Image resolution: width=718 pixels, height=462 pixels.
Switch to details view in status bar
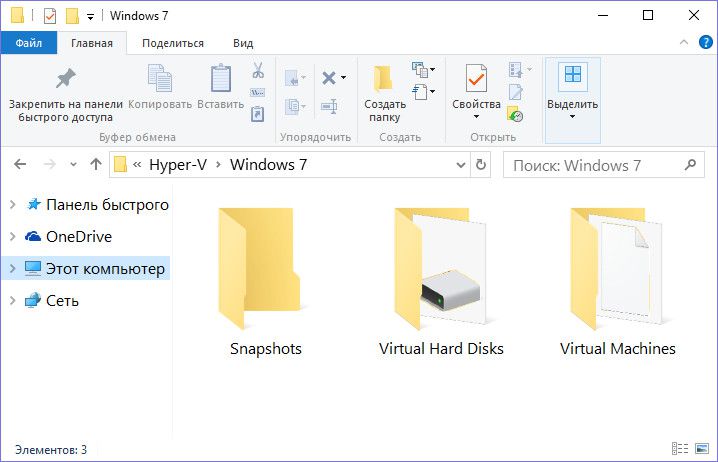[680, 450]
